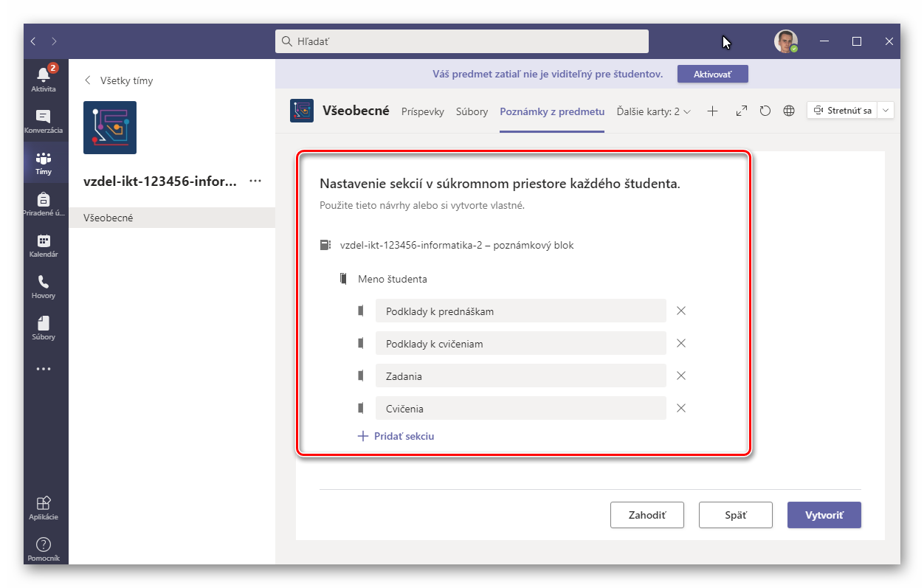The image size is (924, 588).
Task: Open Hovory calls icon
Action: [x=44, y=286]
